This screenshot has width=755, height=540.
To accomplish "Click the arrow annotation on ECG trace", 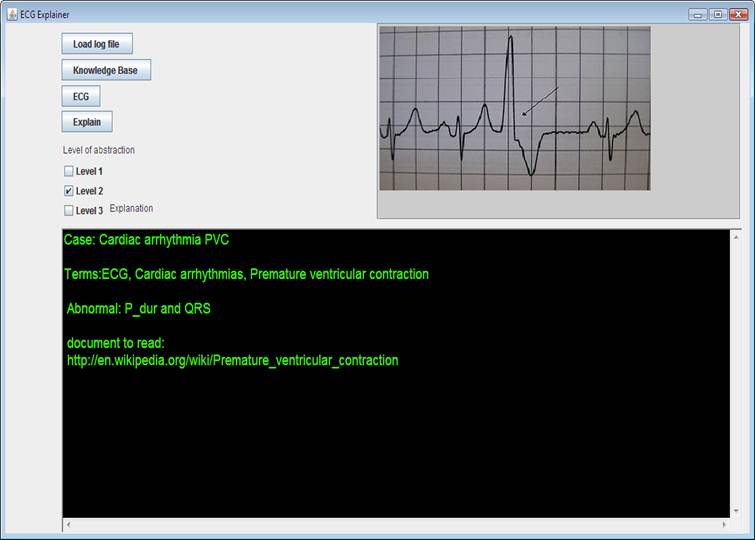I will coord(540,101).
